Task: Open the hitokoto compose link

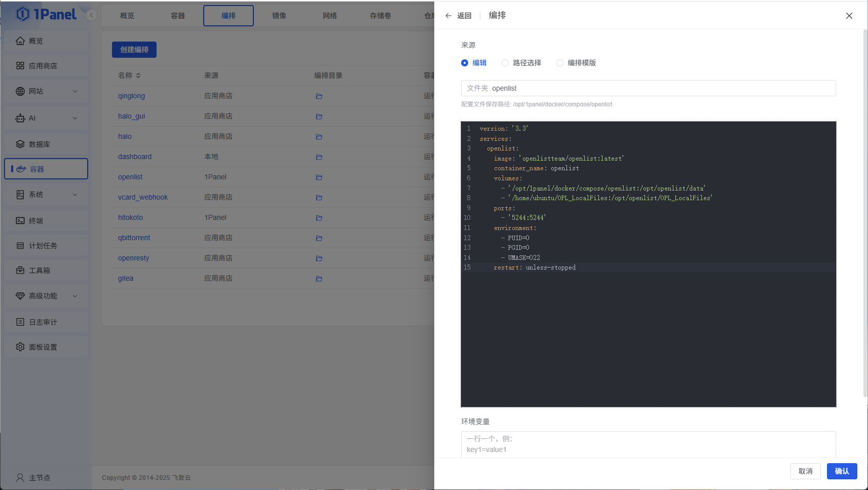Action: 130,217
